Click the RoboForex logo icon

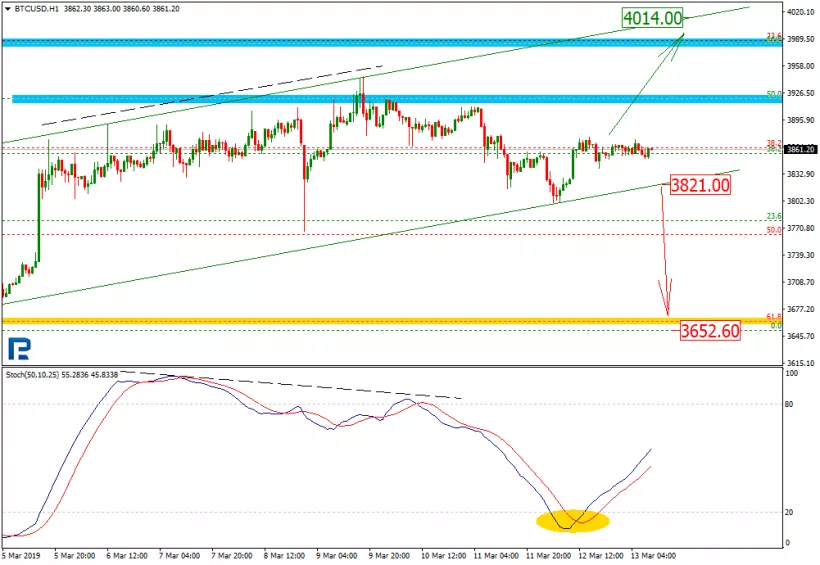click(x=17, y=348)
